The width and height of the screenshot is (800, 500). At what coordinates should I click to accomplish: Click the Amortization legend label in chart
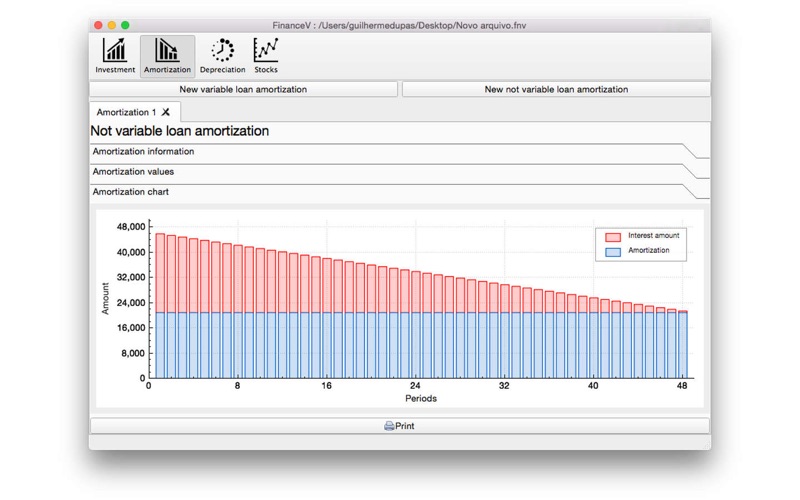pos(648,250)
